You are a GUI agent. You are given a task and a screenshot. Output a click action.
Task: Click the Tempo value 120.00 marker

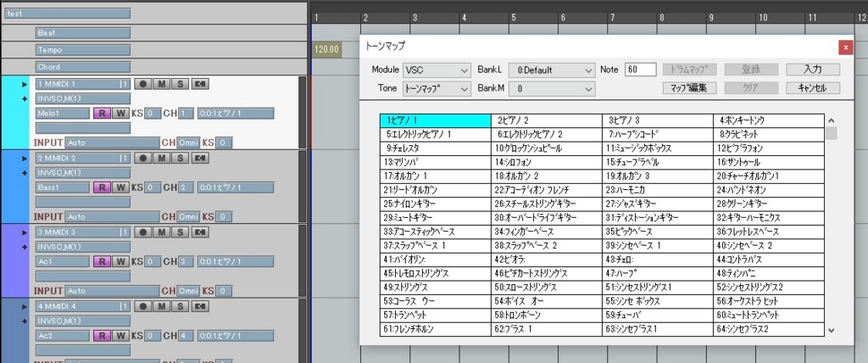tap(327, 50)
